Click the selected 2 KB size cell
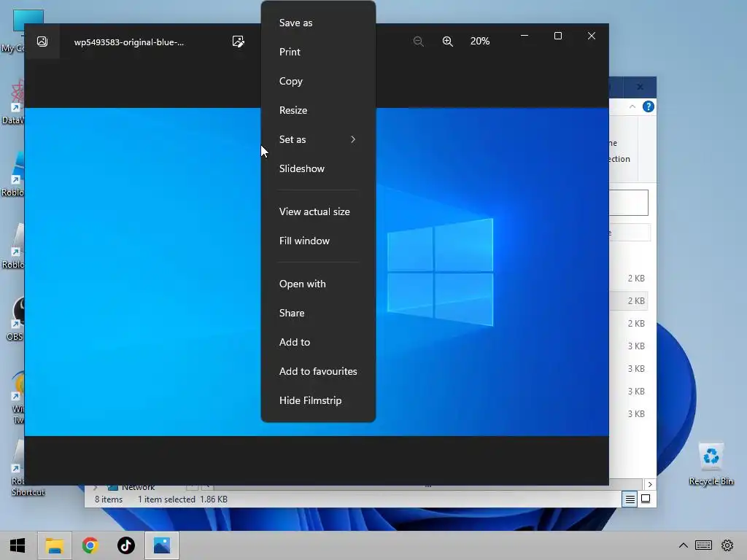Screen dimensions: 747x560 pyautogui.click(x=636, y=301)
